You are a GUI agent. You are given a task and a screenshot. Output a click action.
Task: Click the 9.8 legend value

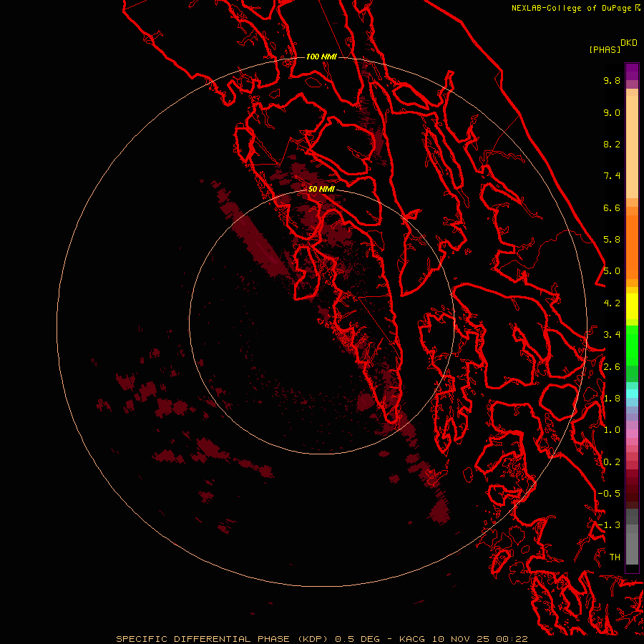coord(612,80)
